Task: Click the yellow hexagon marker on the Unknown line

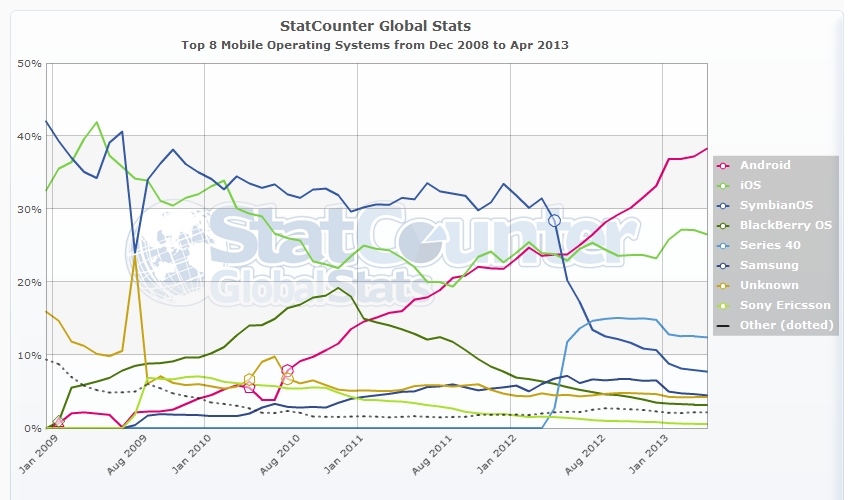Action: tap(249, 379)
